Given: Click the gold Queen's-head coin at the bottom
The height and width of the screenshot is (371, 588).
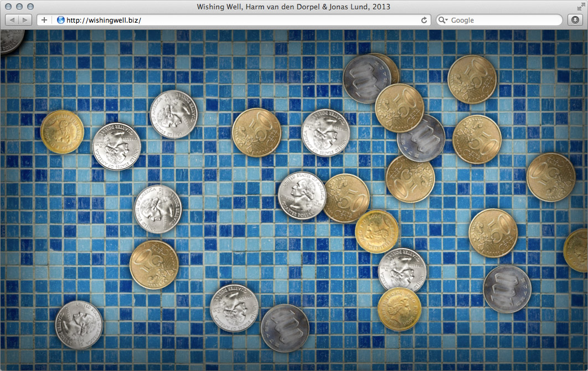Looking at the screenshot, I should [399, 309].
